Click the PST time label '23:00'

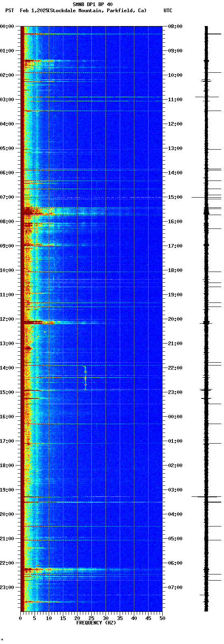click(x=7, y=587)
